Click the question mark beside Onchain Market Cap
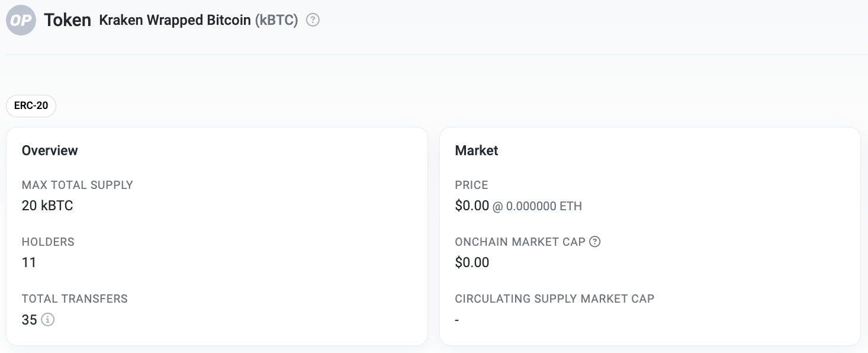The height and width of the screenshot is (353, 868). click(595, 242)
